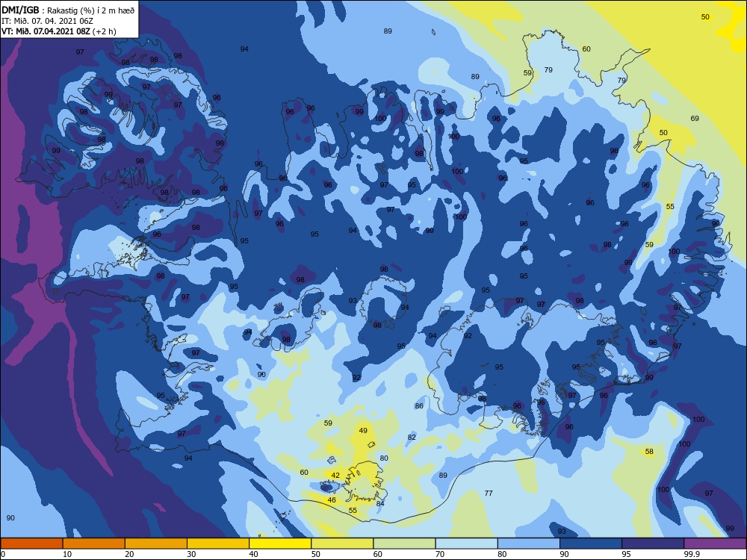Pick the pale yellow 50–60 legend swatch
This screenshot has height=560, width=747.
tap(342, 544)
